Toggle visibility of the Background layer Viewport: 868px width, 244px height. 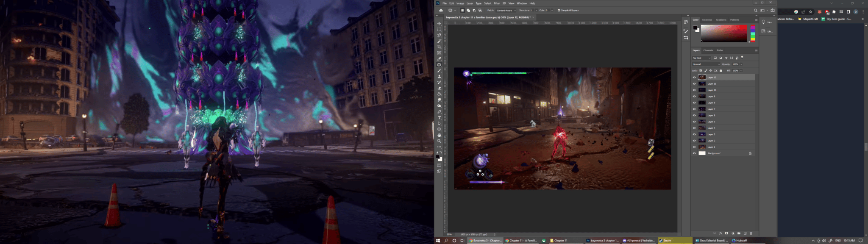coord(694,153)
